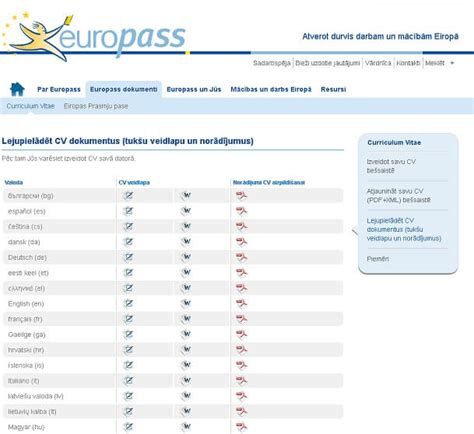Screen dimensions: 474x434
Task: Click Izveidot savu CV bešsaistē link
Action: coord(391,166)
